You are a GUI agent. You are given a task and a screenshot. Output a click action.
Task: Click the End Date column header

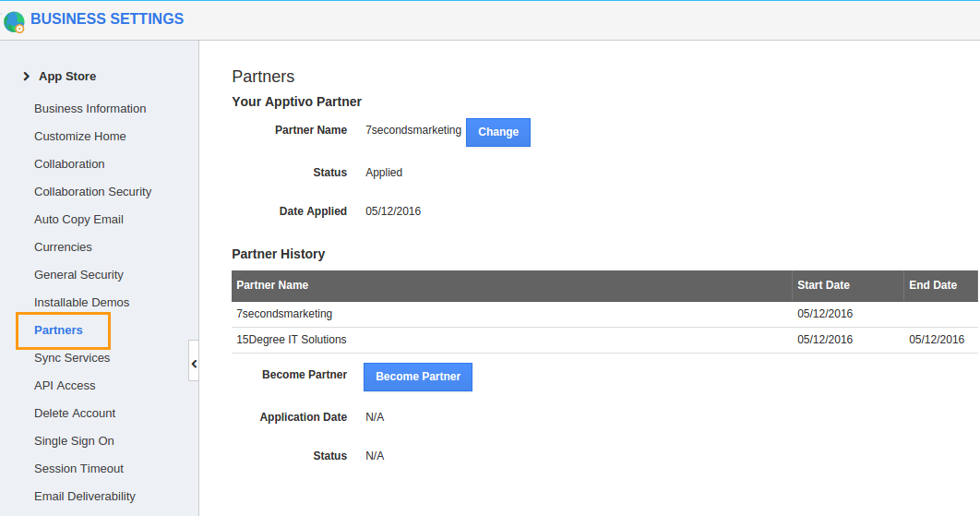coord(940,285)
